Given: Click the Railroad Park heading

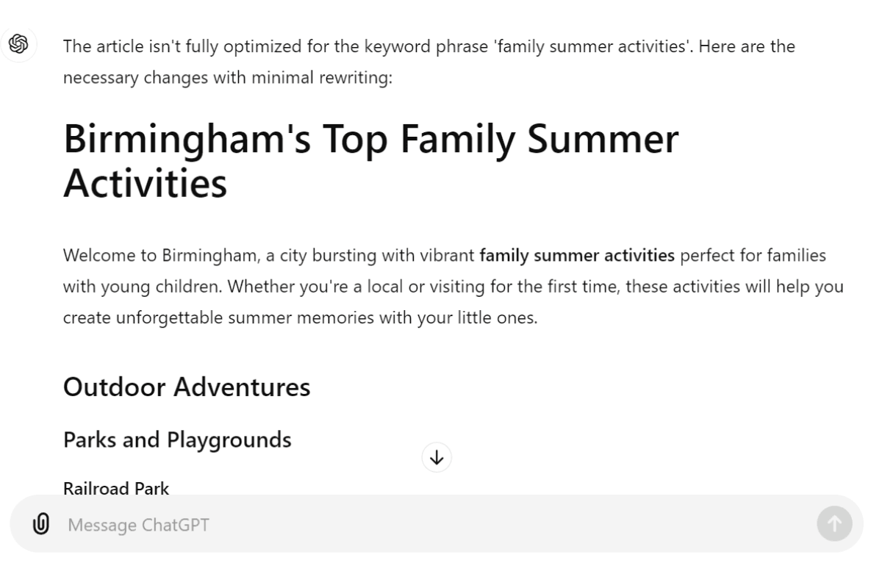Looking at the screenshot, I should click(116, 488).
